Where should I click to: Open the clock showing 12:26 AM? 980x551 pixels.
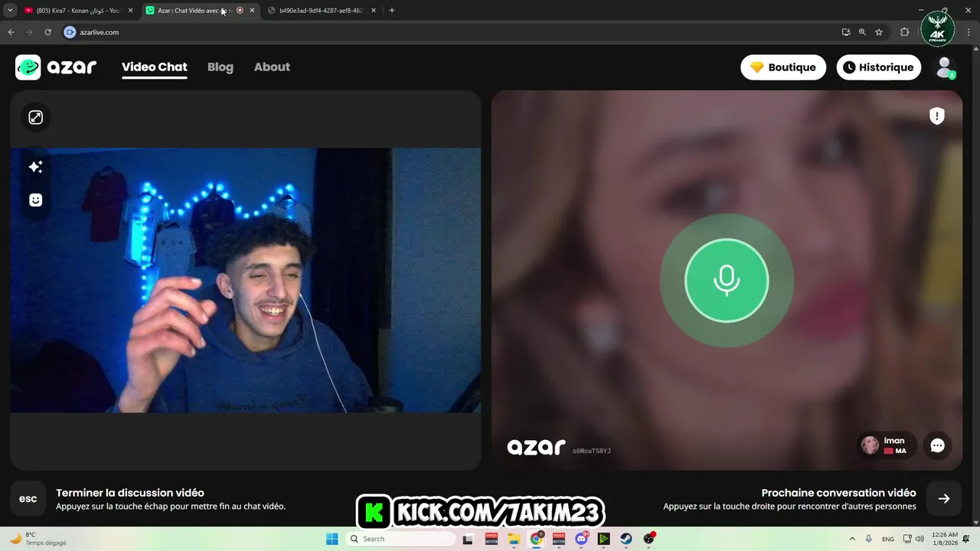(943, 539)
